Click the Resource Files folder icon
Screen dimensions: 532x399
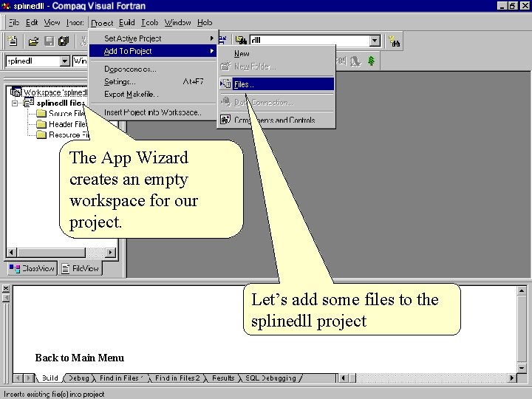41,134
